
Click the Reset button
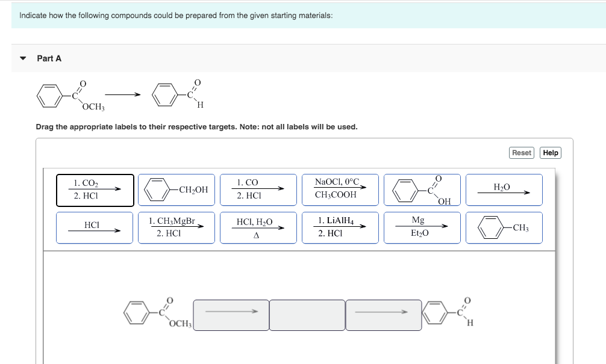coord(521,152)
